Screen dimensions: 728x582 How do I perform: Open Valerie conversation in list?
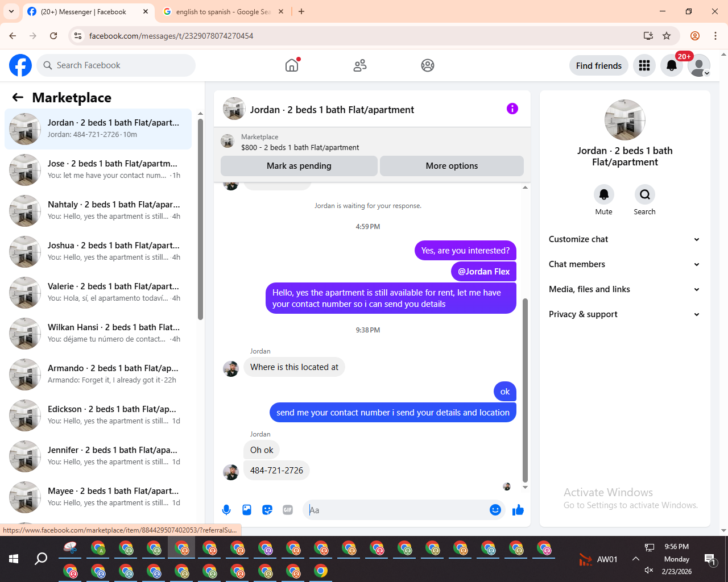98,292
